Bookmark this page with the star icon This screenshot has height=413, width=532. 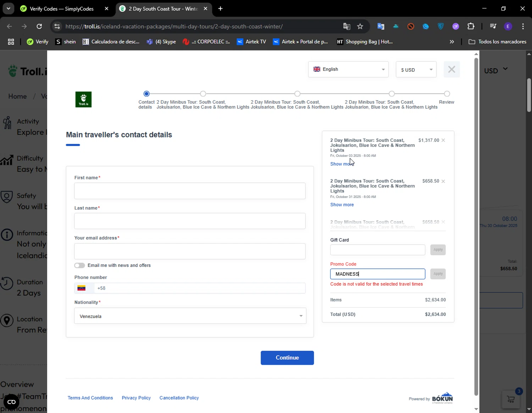[x=360, y=26]
